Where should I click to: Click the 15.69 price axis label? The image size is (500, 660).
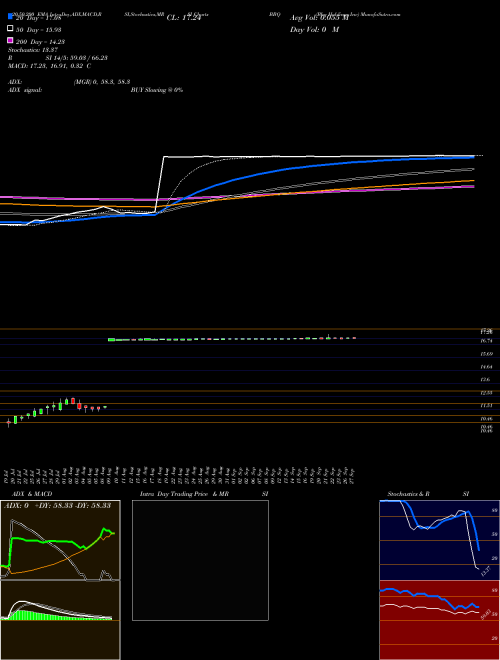[x=487, y=354]
